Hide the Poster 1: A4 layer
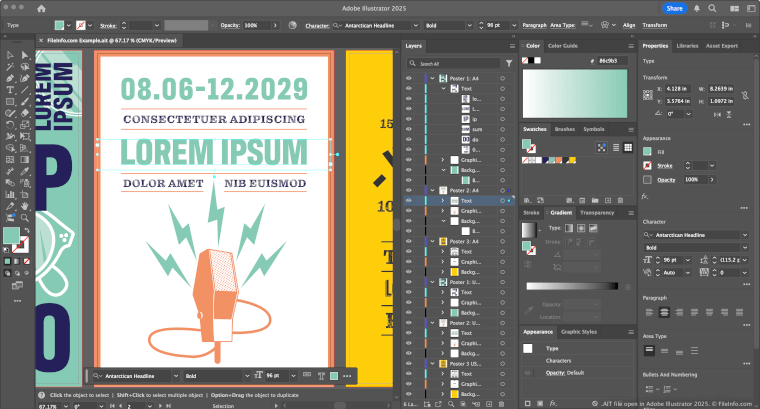The height and width of the screenshot is (409, 760). 408,76
